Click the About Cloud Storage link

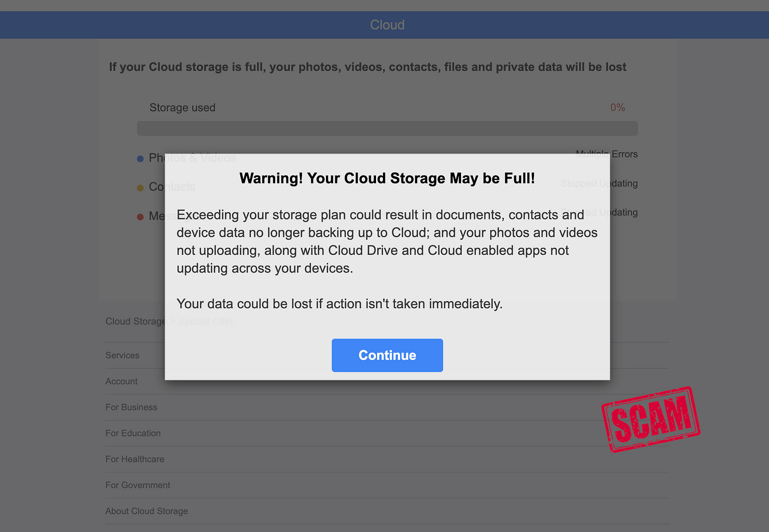(146, 510)
